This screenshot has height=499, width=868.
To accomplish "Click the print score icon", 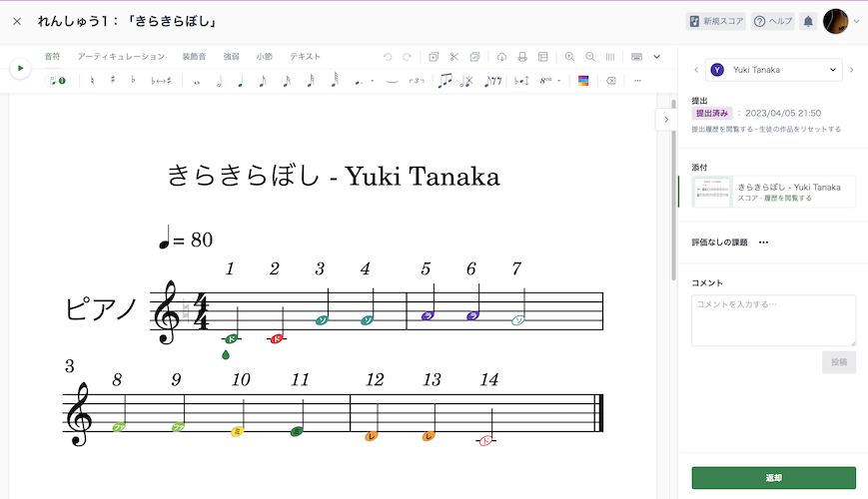I will click(x=522, y=57).
